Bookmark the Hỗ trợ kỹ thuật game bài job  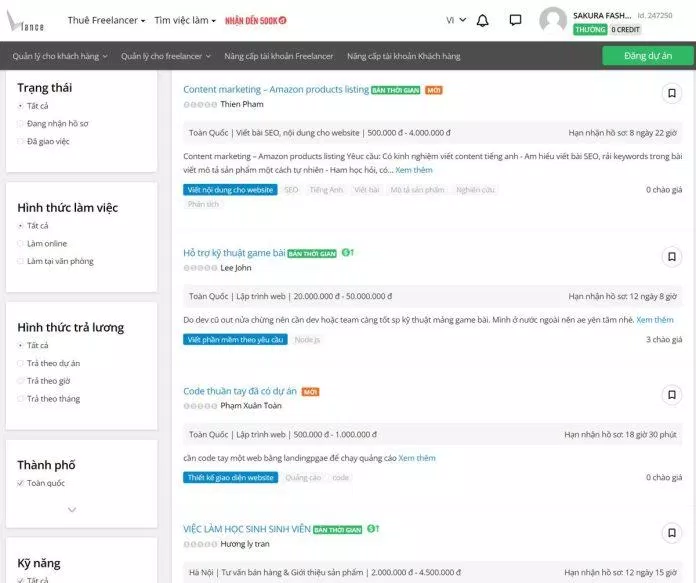[672, 256]
